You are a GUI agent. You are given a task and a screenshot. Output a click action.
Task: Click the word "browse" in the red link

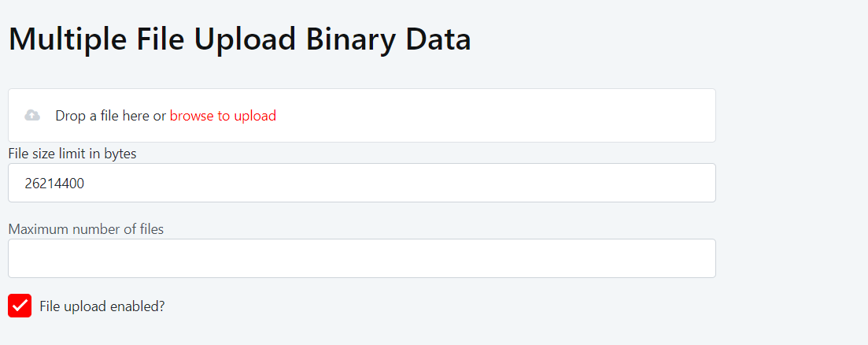tap(191, 116)
